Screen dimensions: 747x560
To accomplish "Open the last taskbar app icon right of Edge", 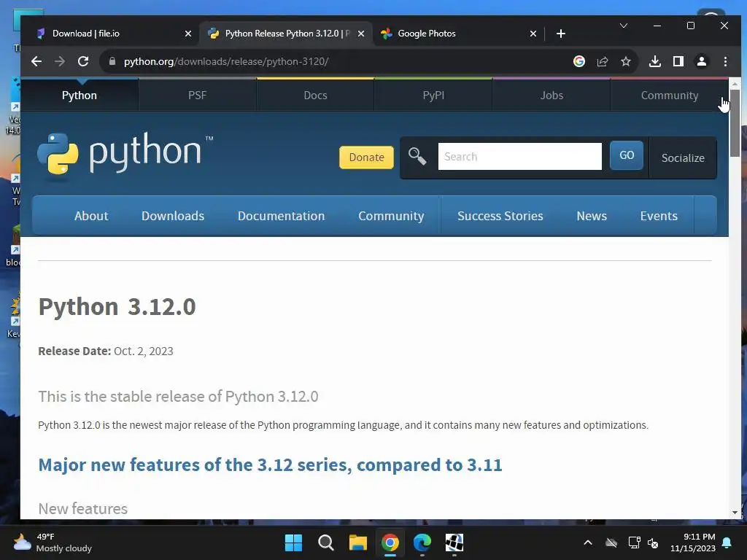I will (x=454, y=542).
